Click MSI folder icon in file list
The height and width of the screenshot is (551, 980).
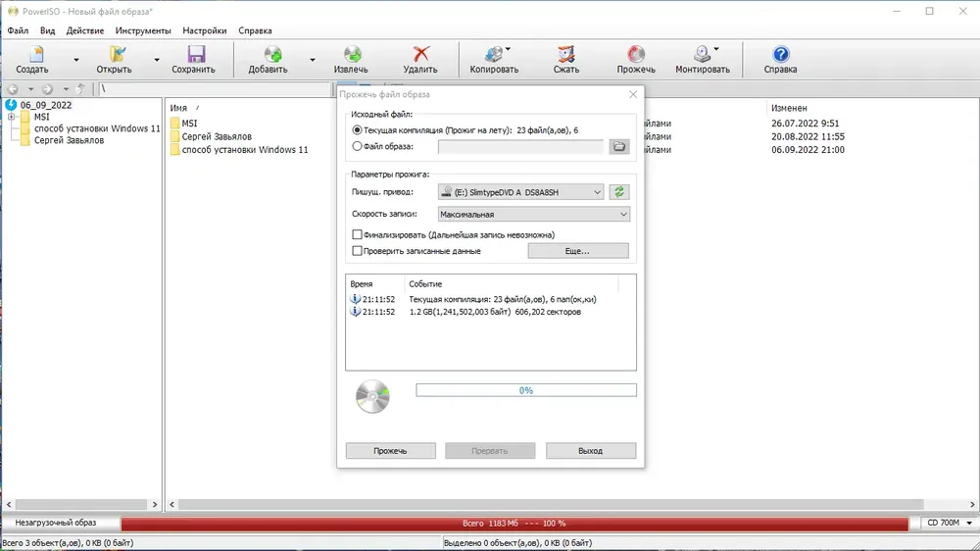click(x=175, y=124)
